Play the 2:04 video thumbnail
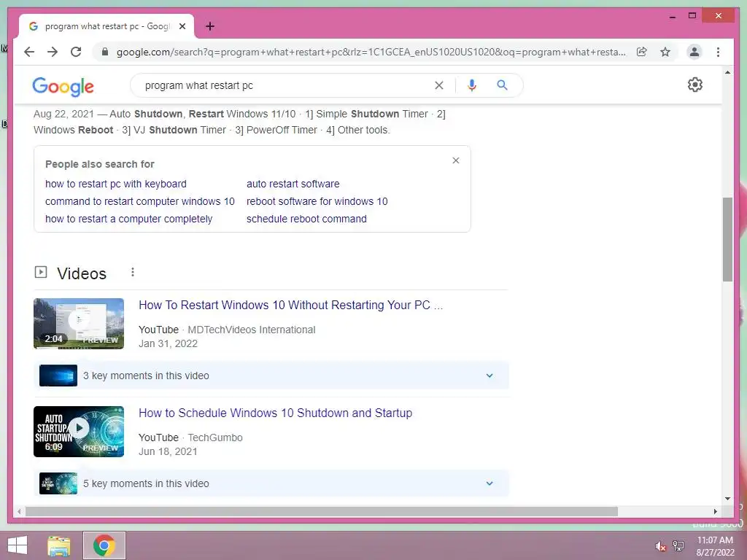The width and height of the screenshot is (747, 560). [79, 324]
